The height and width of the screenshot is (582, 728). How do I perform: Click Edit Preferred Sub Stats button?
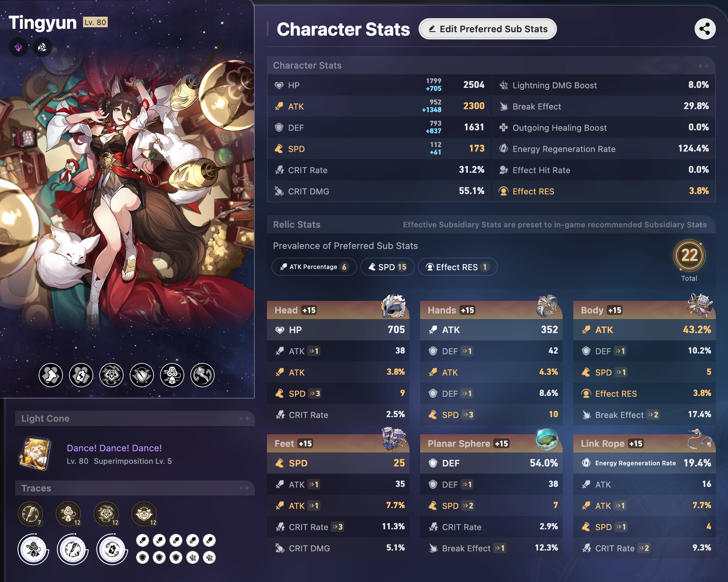click(488, 29)
